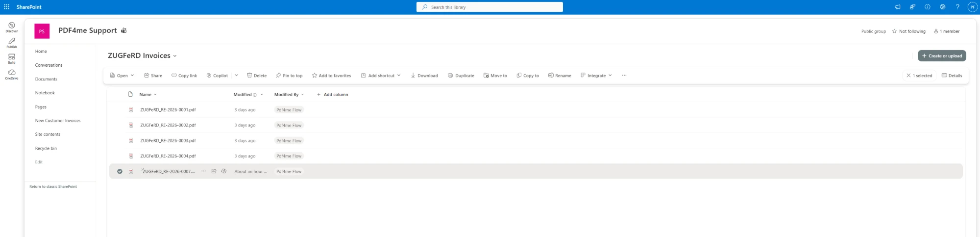Click the Copilot command button
The image size is (980, 237).
pyautogui.click(x=217, y=76)
